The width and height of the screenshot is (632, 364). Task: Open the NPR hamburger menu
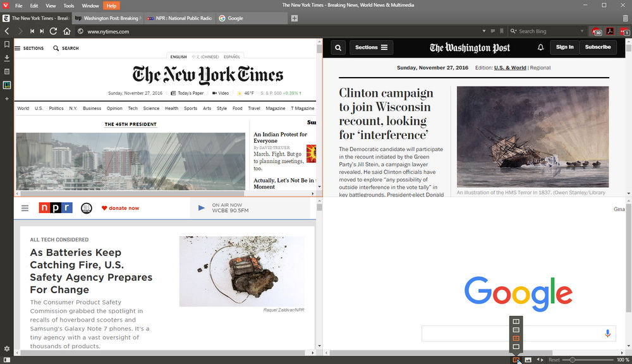click(25, 208)
